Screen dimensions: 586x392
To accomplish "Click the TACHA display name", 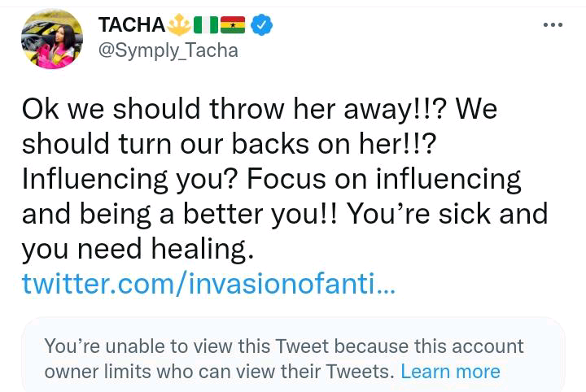I will coord(132,25).
